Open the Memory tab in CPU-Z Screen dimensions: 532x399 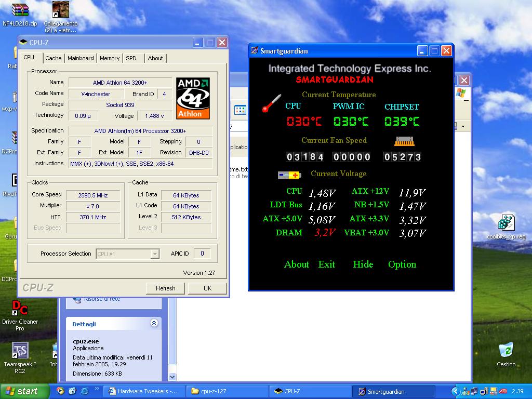[110, 58]
